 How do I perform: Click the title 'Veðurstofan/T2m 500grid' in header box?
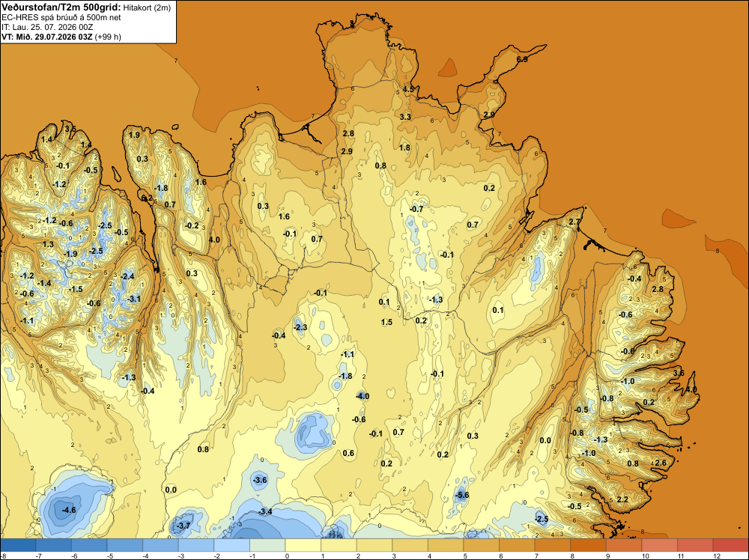(x=61, y=7)
